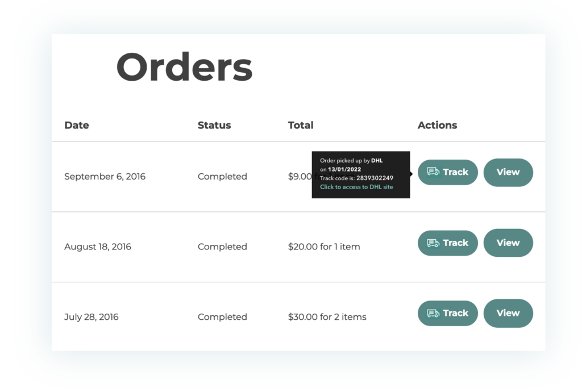Click the Total column header

(x=301, y=126)
